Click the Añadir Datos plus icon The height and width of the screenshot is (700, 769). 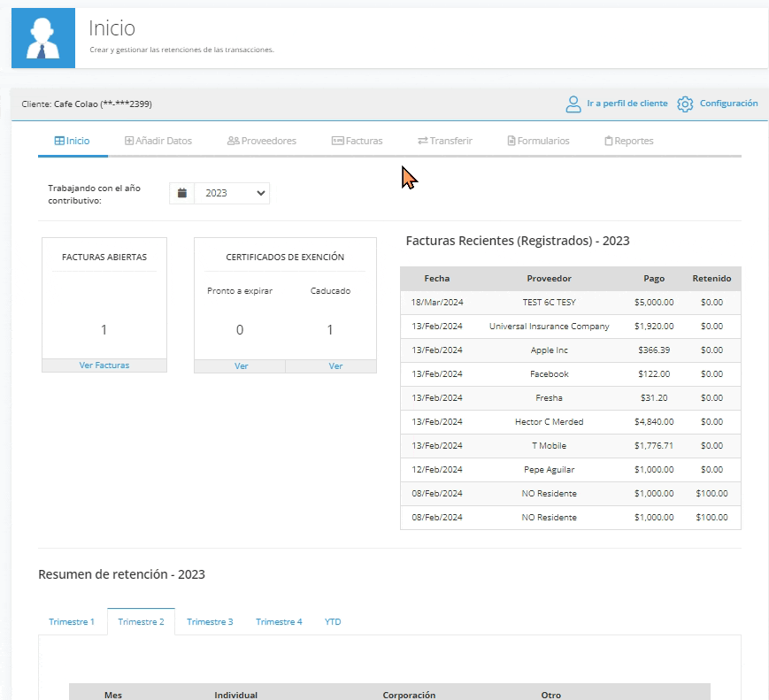(x=129, y=141)
